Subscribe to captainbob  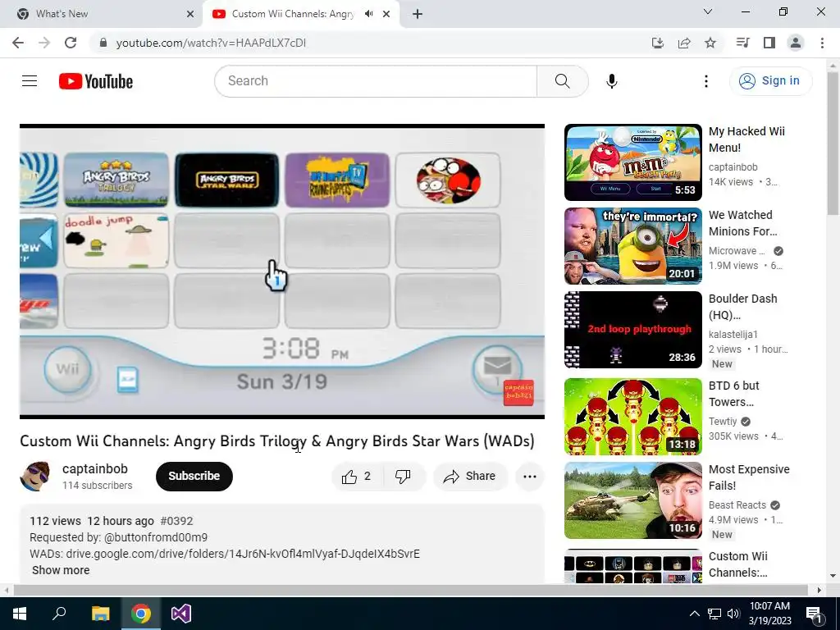[x=194, y=477]
